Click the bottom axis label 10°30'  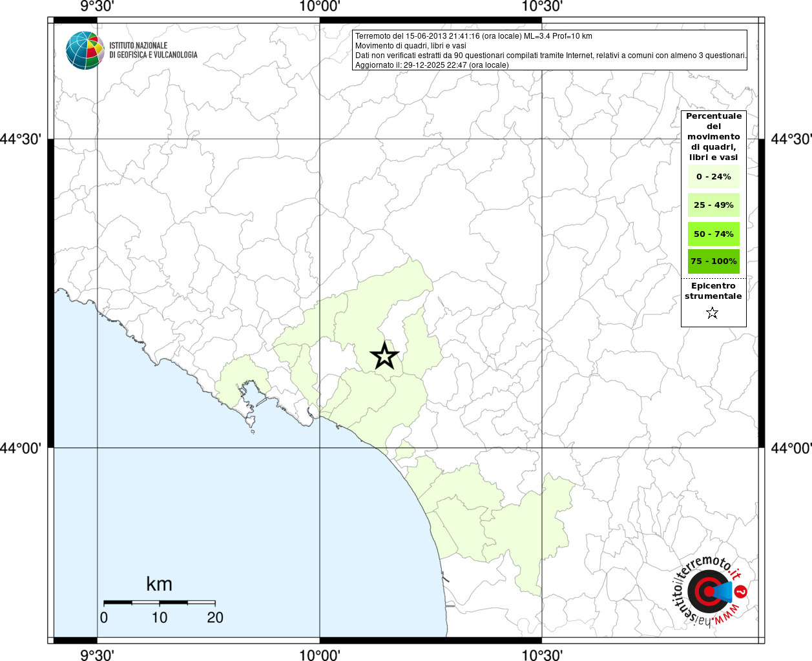(541, 655)
